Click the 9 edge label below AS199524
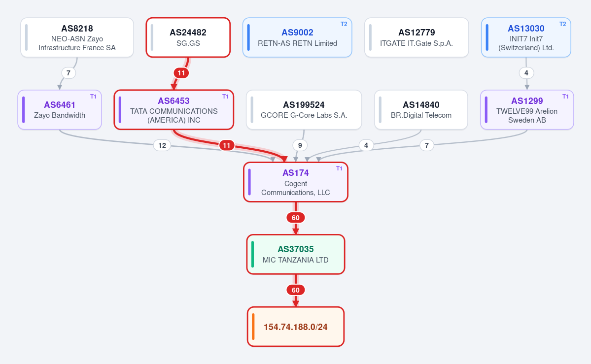Viewport: 591px width, 364px height. [300, 145]
